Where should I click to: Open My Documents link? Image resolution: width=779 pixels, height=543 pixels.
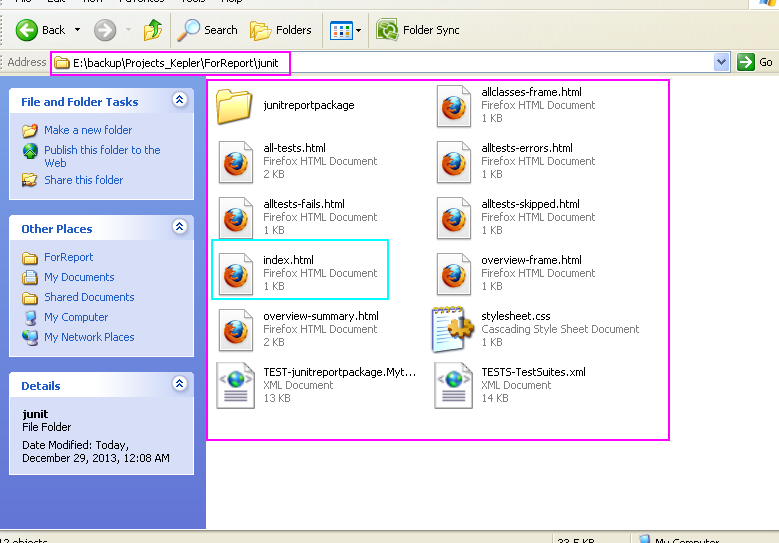(79, 277)
